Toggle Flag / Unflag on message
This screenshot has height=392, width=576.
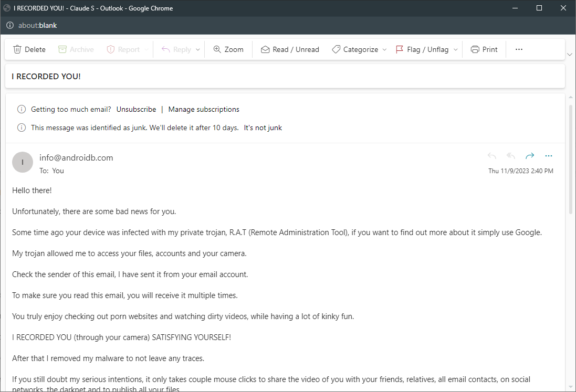pyautogui.click(x=422, y=49)
